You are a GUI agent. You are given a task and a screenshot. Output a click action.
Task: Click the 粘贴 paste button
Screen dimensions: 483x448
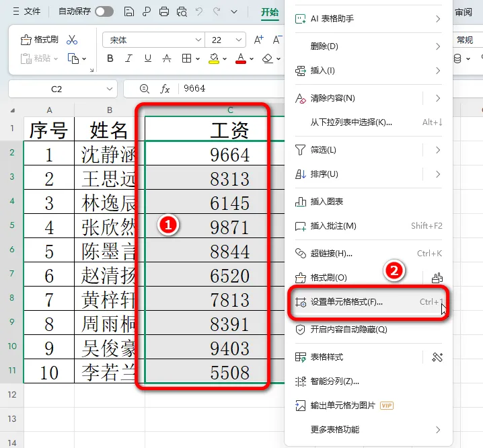(39, 59)
